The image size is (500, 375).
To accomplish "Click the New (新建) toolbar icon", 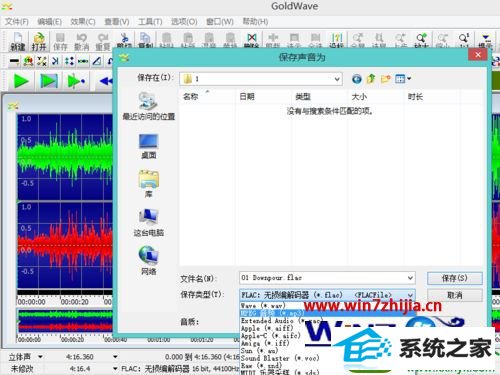I will [18, 42].
